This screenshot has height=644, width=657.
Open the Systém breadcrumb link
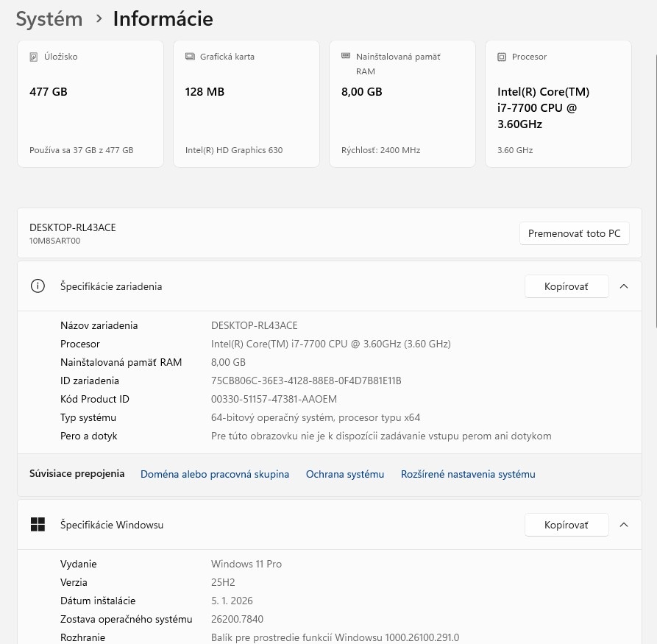coord(49,18)
